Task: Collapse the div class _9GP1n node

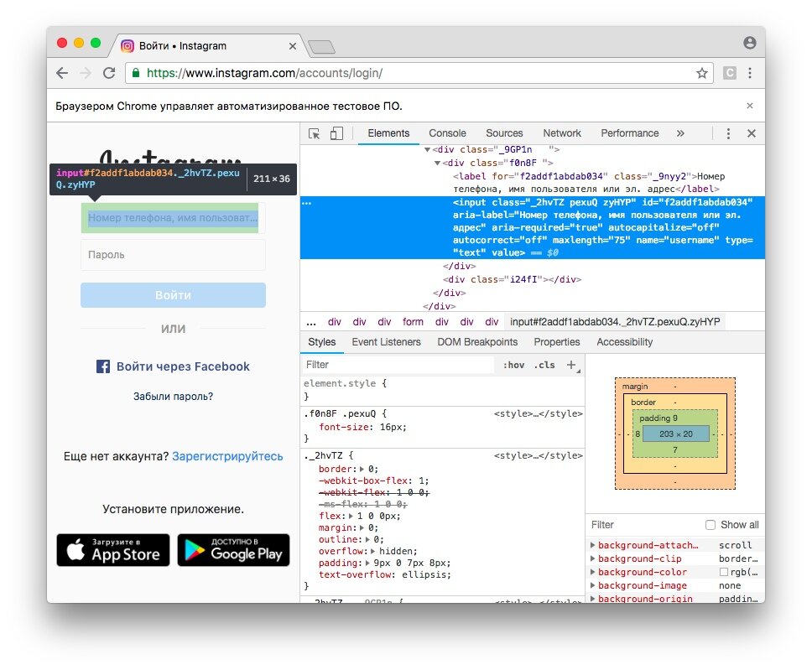Action: click(427, 149)
